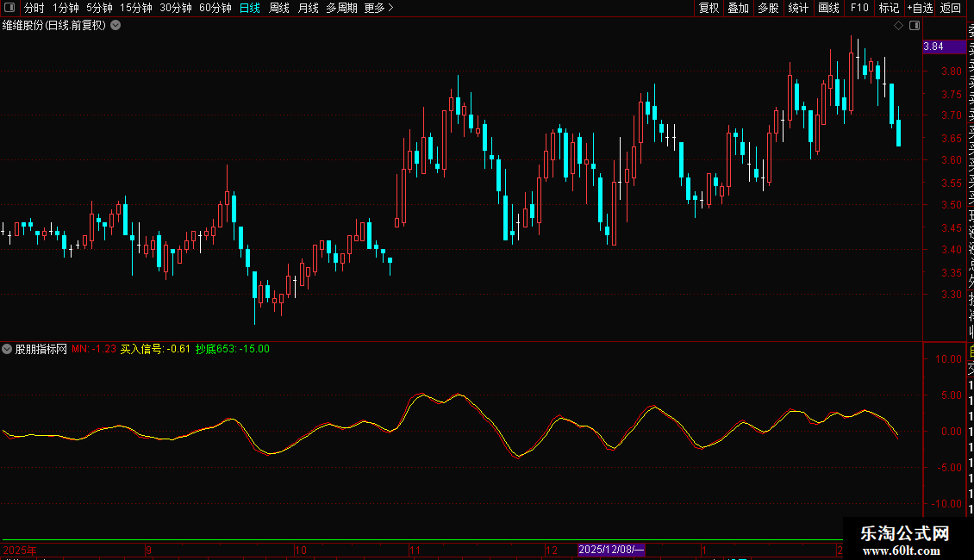Click the 3.84 current price label
The height and width of the screenshot is (560, 974).
[x=944, y=47]
